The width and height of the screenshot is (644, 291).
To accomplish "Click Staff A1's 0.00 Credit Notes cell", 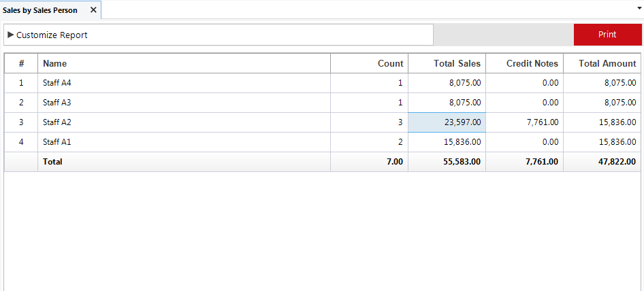I will 524,142.
